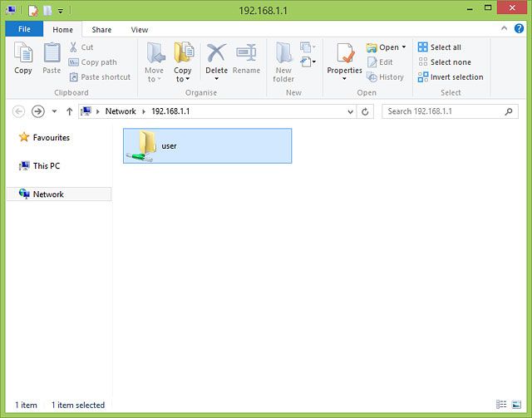The width and height of the screenshot is (532, 418).
Task: Open the recent locations dropdown arrow
Action: (x=54, y=111)
